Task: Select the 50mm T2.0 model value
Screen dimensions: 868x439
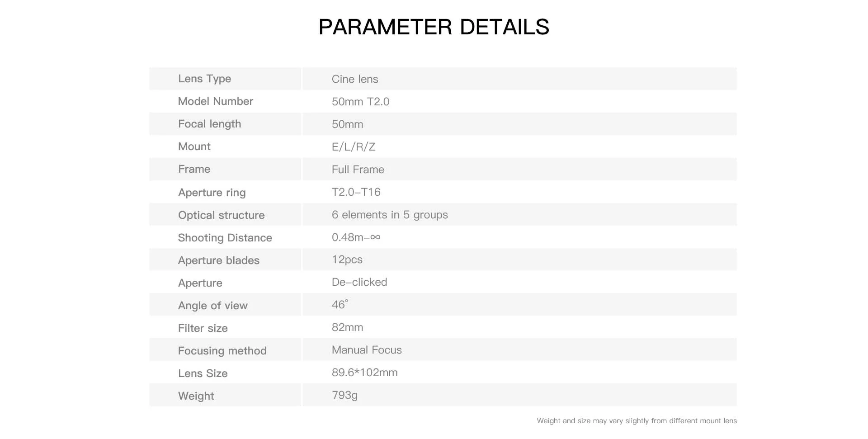Action: (360, 102)
